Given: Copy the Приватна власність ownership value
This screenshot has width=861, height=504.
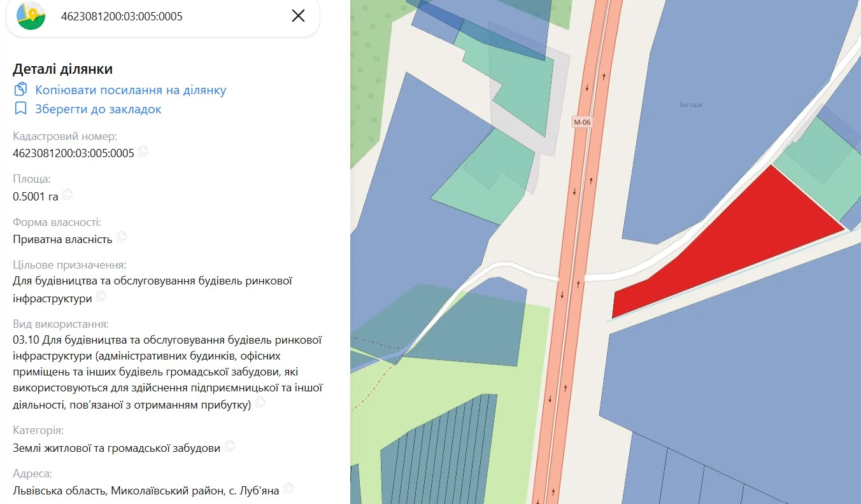Looking at the screenshot, I should point(122,237).
